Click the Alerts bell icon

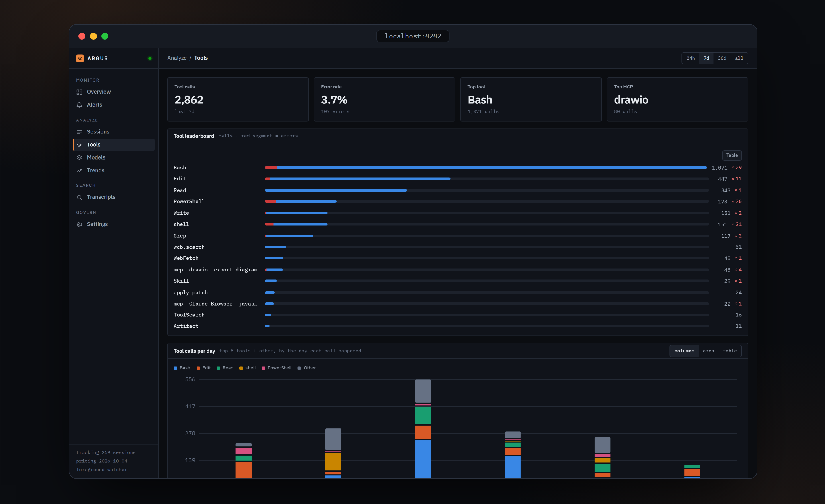click(79, 105)
